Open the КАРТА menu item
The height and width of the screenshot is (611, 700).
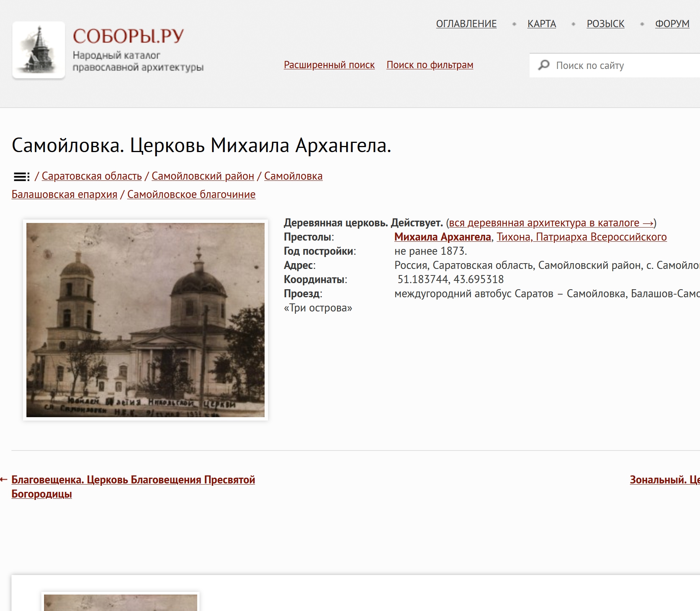pyautogui.click(x=541, y=24)
